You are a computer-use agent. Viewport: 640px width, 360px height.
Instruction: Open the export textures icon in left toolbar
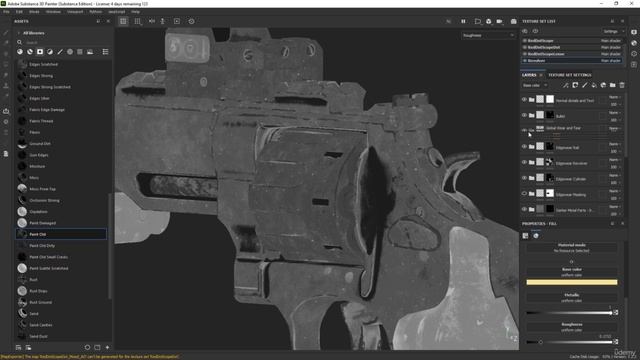coord(6,111)
